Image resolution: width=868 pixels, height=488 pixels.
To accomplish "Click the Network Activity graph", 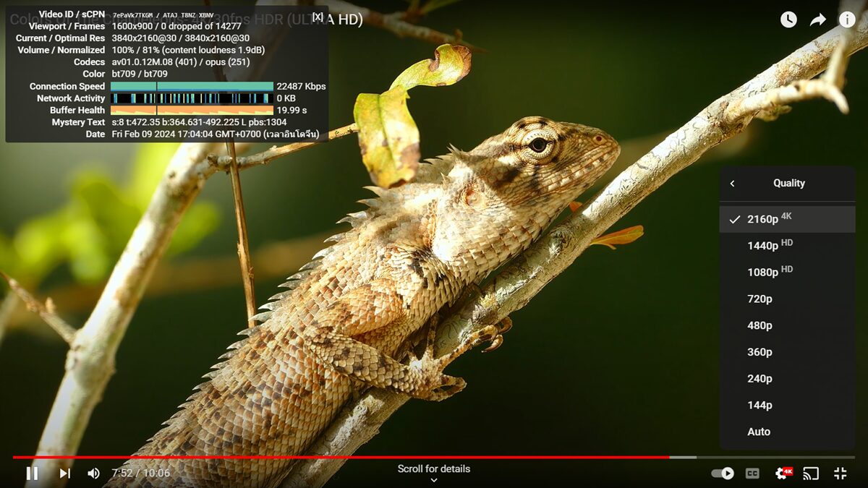I will (192, 98).
